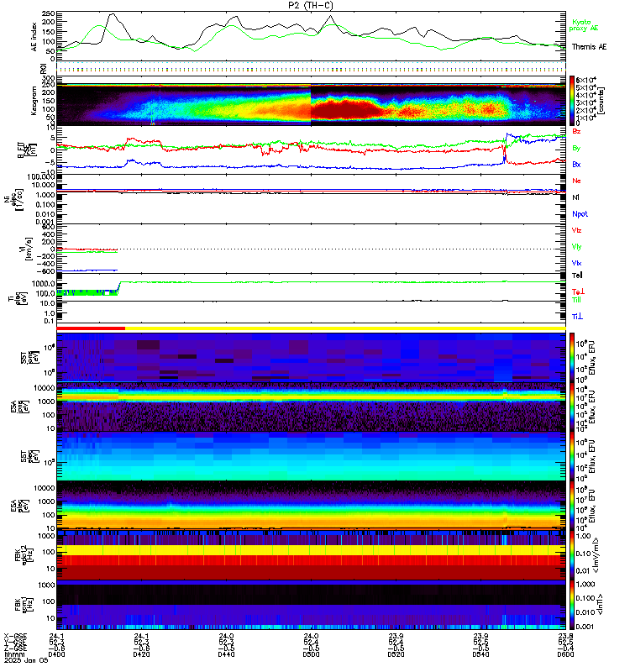Pick the red Ne density legend label
The image size is (630, 672).
[576, 181]
